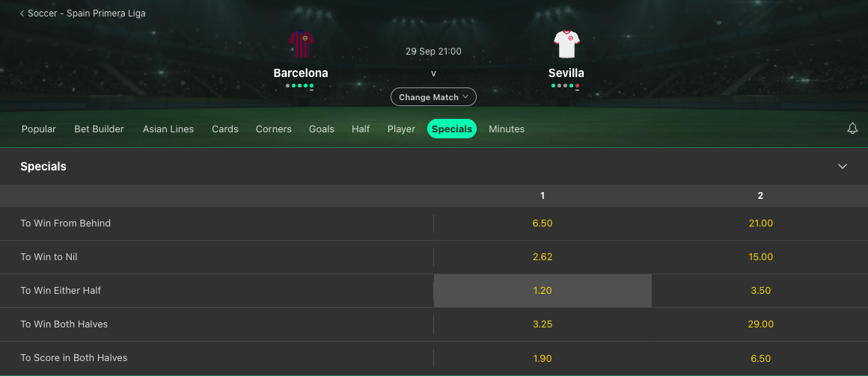Image resolution: width=868 pixels, height=376 pixels.
Task: Collapse the Specials section chevron
Action: click(843, 167)
